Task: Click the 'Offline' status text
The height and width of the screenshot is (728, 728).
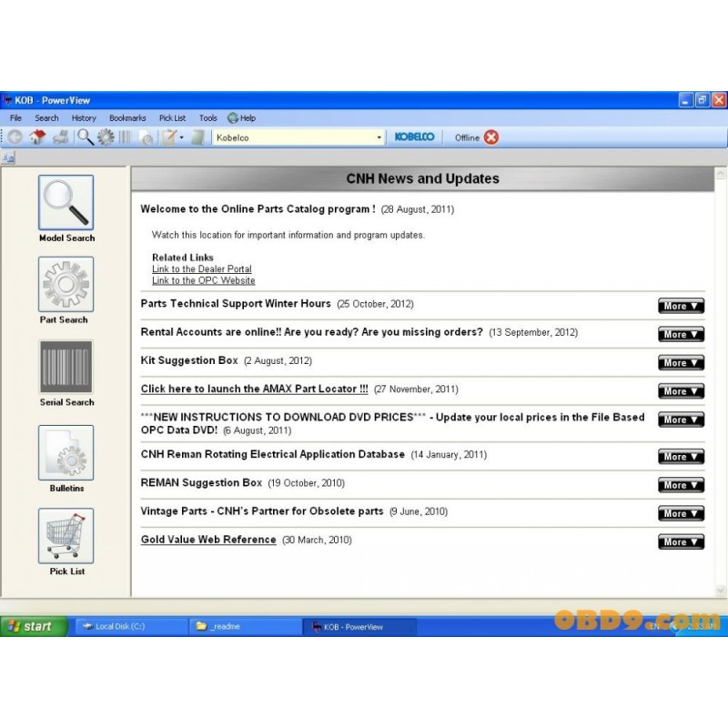Action: pyautogui.click(x=467, y=137)
